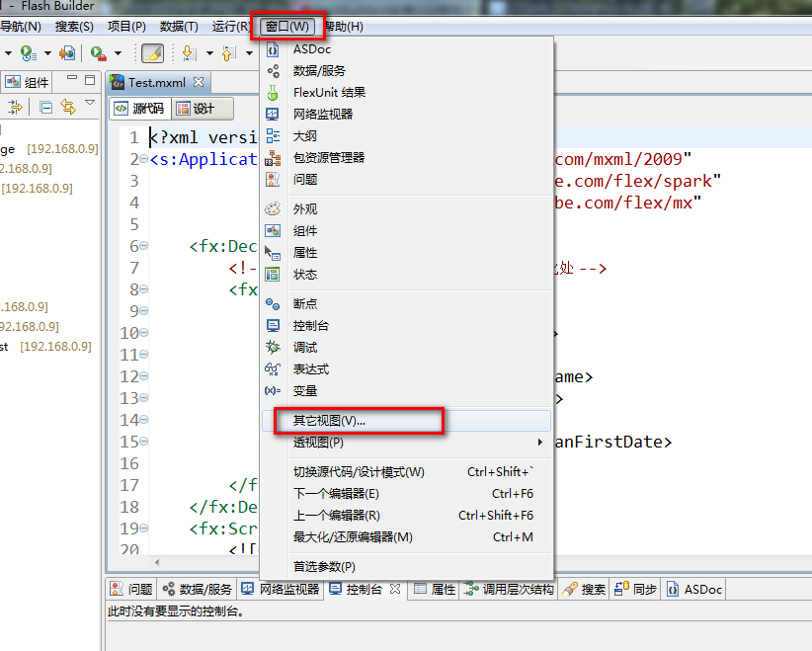The height and width of the screenshot is (651, 812).
Task: Click the 表达式 expressions icon in the menu
Action: (x=273, y=369)
